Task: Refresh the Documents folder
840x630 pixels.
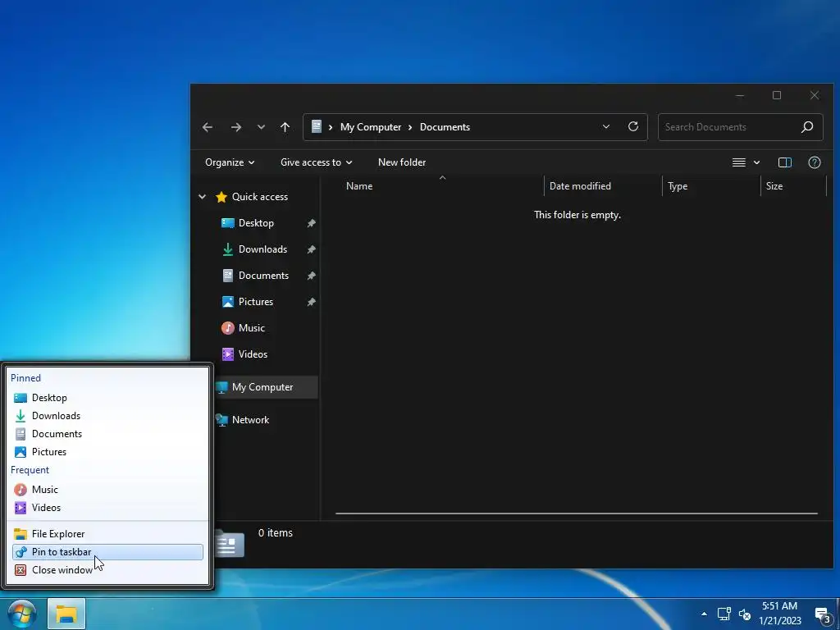Action: (633, 127)
